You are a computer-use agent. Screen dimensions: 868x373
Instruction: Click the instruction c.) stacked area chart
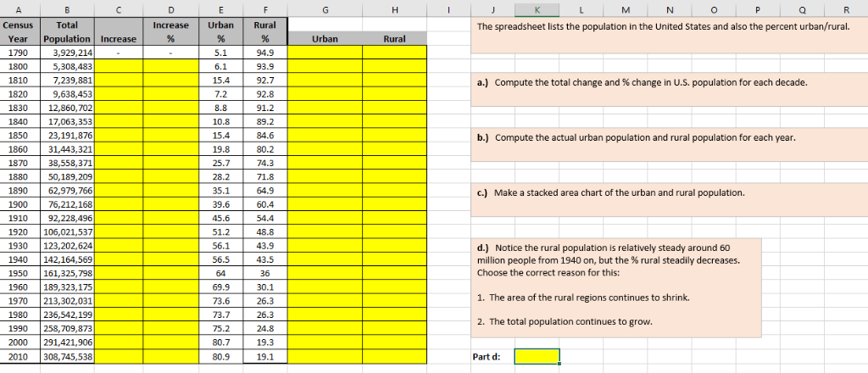pyautogui.click(x=670, y=200)
